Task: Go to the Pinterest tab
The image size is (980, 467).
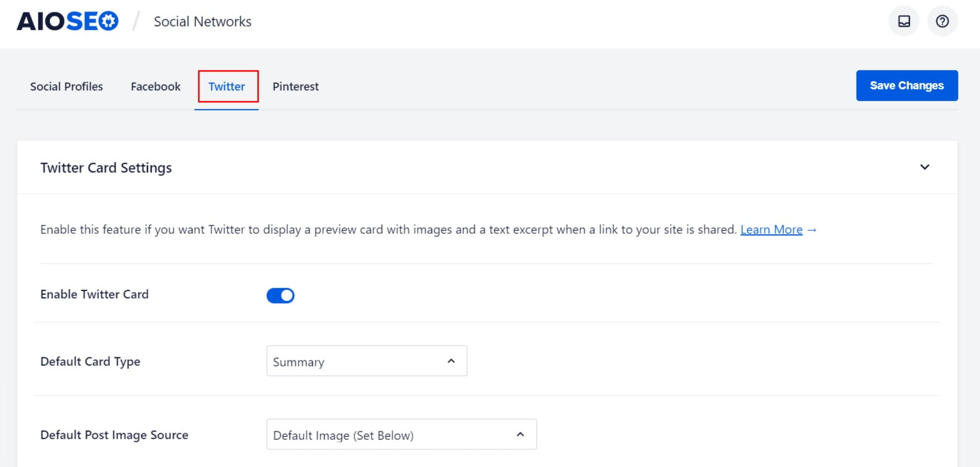Action: [x=296, y=87]
